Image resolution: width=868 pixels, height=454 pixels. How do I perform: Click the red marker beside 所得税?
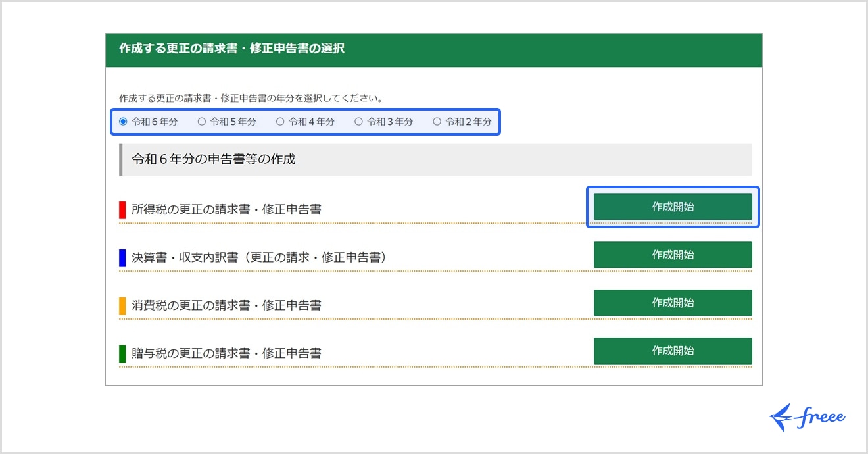pos(122,210)
